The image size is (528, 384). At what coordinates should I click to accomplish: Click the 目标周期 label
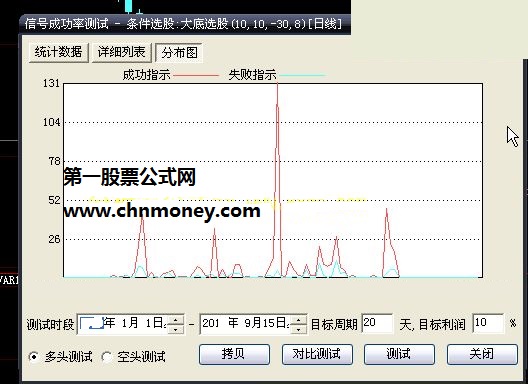pos(334,325)
